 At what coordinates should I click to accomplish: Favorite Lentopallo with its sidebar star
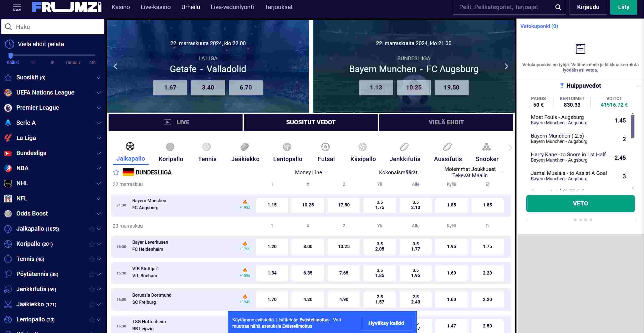pos(92,320)
